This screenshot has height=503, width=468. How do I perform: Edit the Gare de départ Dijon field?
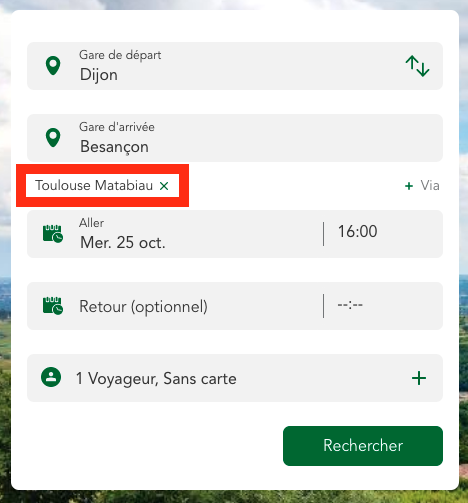pyautogui.click(x=235, y=66)
